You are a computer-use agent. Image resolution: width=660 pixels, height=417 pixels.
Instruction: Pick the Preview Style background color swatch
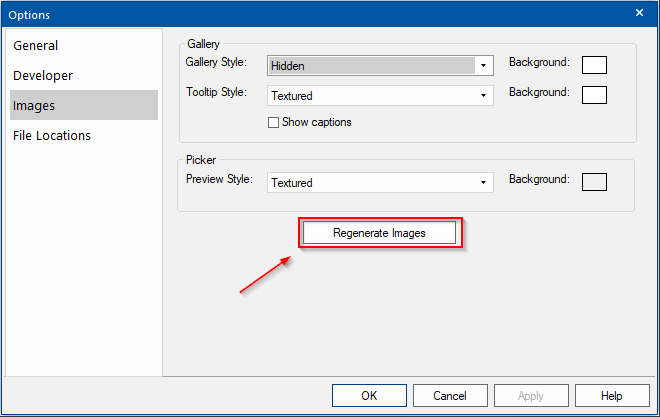tap(594, 182)
